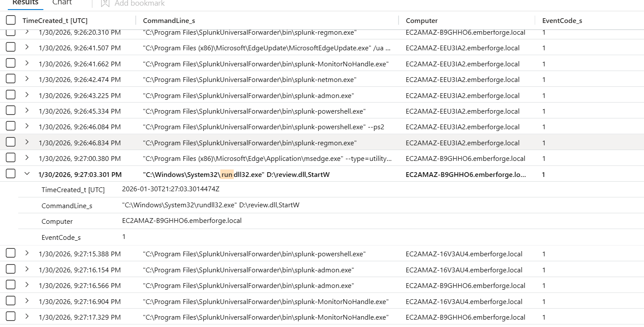Tick the checkbox for MicrosoftEdgeUpdate.exe row

tap(11, 48)
